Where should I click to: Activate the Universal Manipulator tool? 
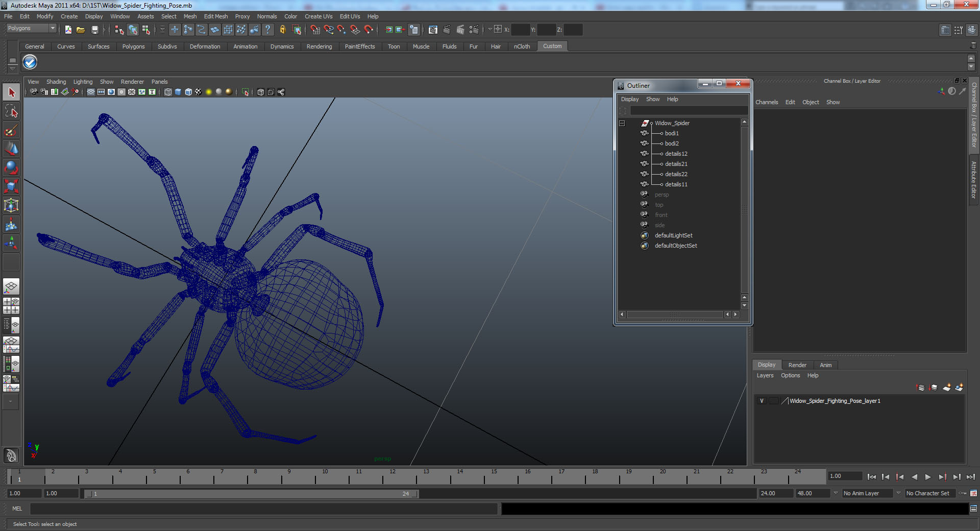(11, 205)
